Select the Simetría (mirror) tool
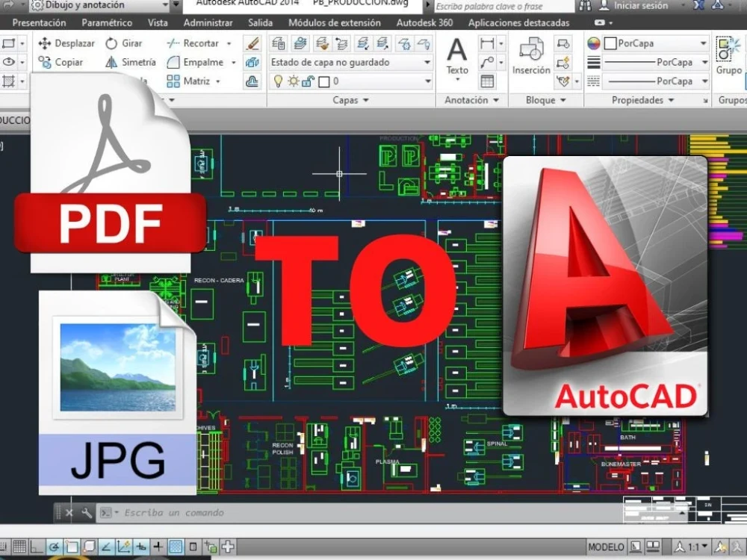The height and width of the screenshot is (560, 747). [131, 63]
